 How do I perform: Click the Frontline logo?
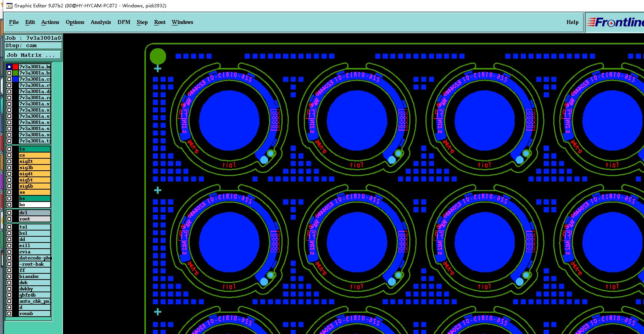point(615,22)
